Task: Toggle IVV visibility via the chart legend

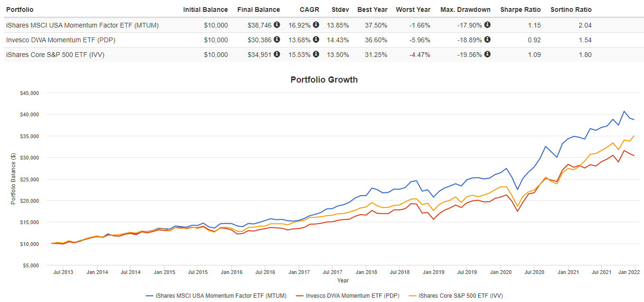Action: (456, 295)
